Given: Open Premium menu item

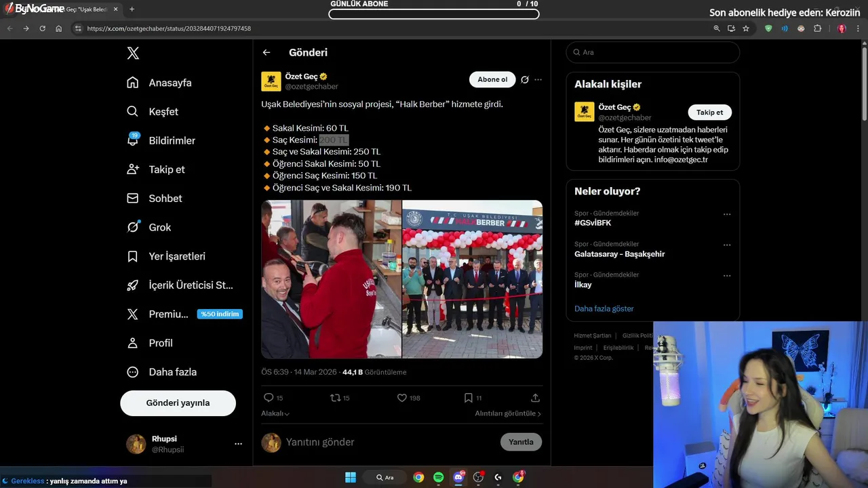Looking at the screenshot, I should coord(184,314).
